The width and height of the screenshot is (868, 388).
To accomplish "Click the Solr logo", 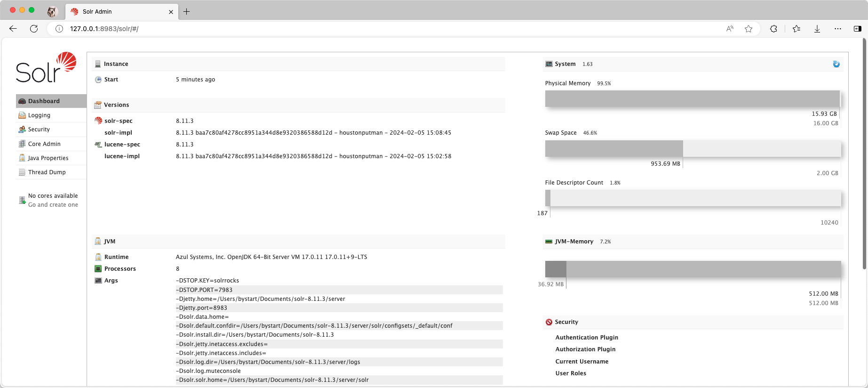I will coord(46,67).
